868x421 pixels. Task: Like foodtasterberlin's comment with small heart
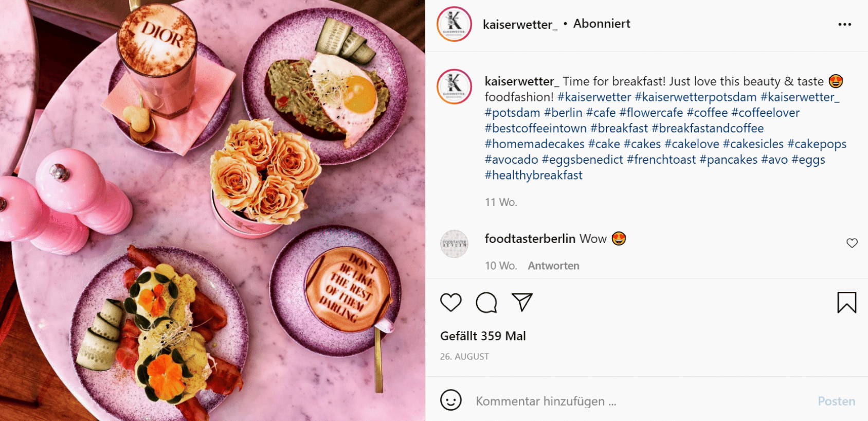pyautogui.click(x=852, y=243)
